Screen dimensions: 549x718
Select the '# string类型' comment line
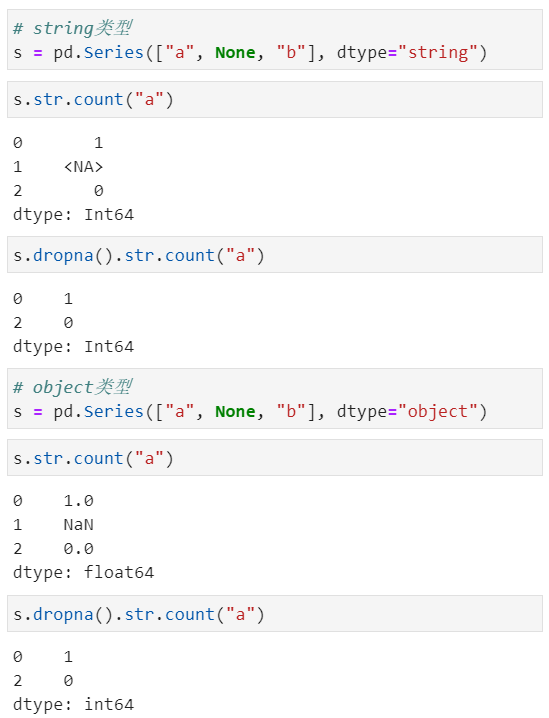(x=73, y=28)
